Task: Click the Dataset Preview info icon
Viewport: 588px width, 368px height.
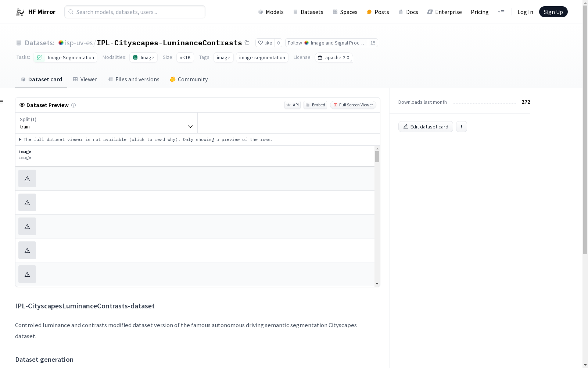Action: pyautogui.click(x=73, y=105)
